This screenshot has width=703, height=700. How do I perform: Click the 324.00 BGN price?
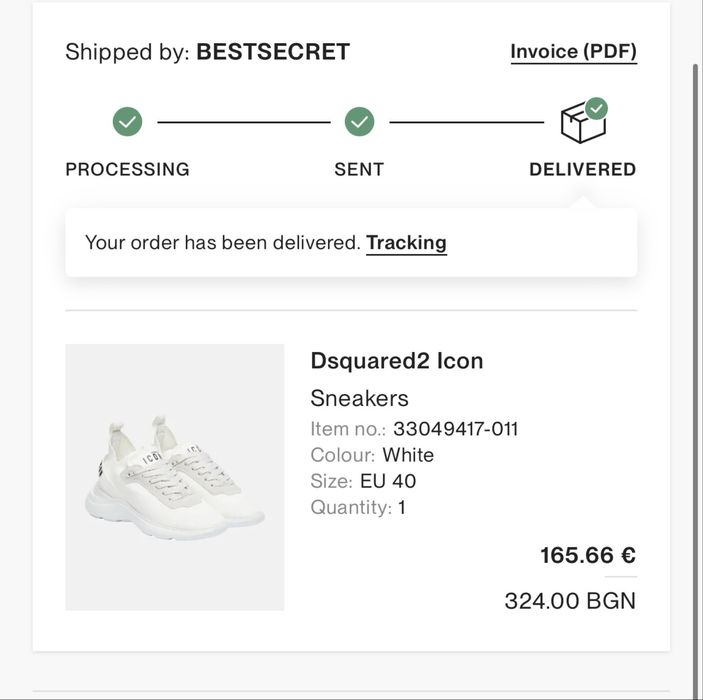point(570,601)
